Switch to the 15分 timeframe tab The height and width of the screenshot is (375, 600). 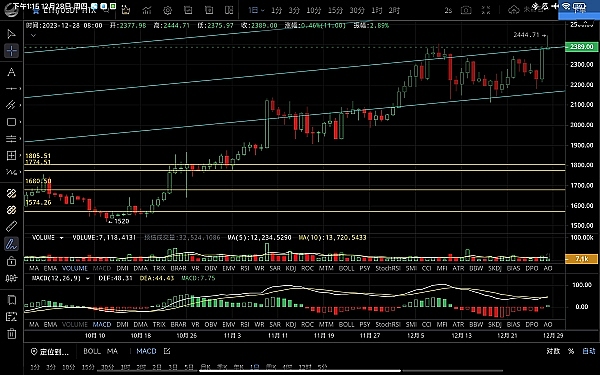coord(335,10)
